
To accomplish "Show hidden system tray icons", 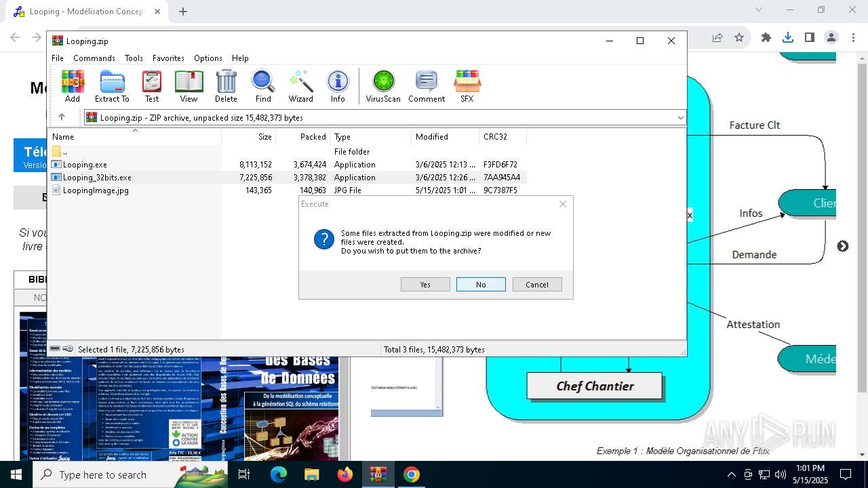I will coord(731,474).
